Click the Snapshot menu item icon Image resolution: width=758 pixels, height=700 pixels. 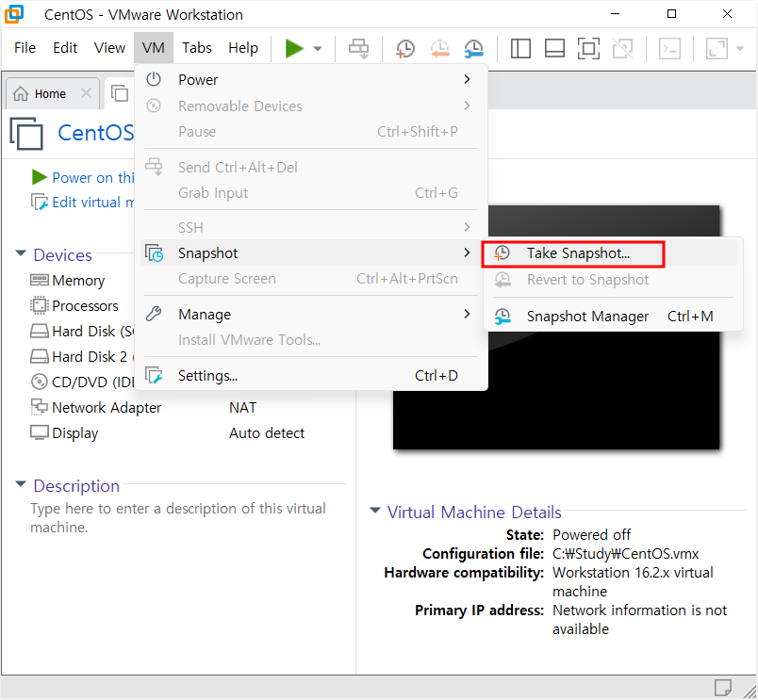[155, 252]
